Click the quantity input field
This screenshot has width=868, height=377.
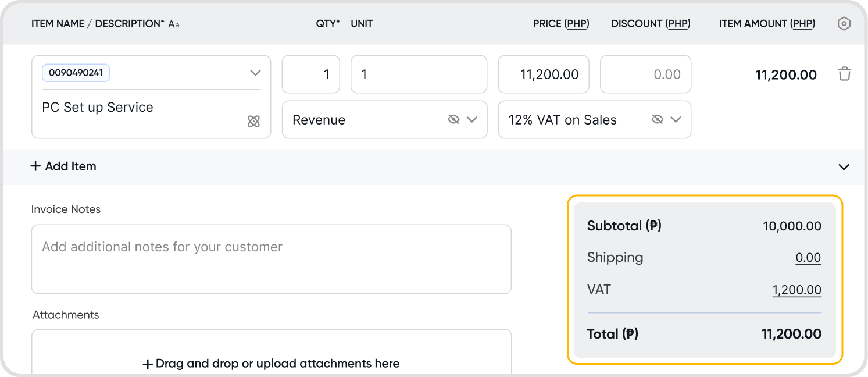[310, 74]
